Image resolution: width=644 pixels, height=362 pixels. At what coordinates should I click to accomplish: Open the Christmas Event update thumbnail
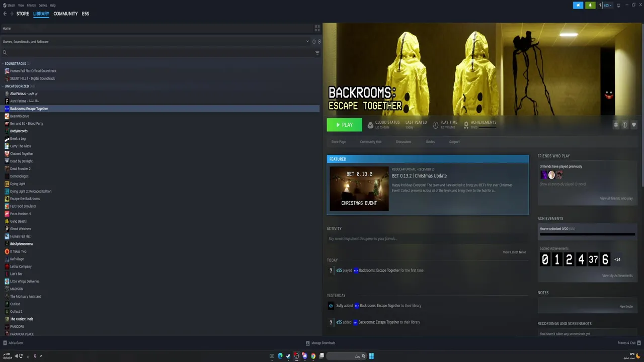[359, 189]
